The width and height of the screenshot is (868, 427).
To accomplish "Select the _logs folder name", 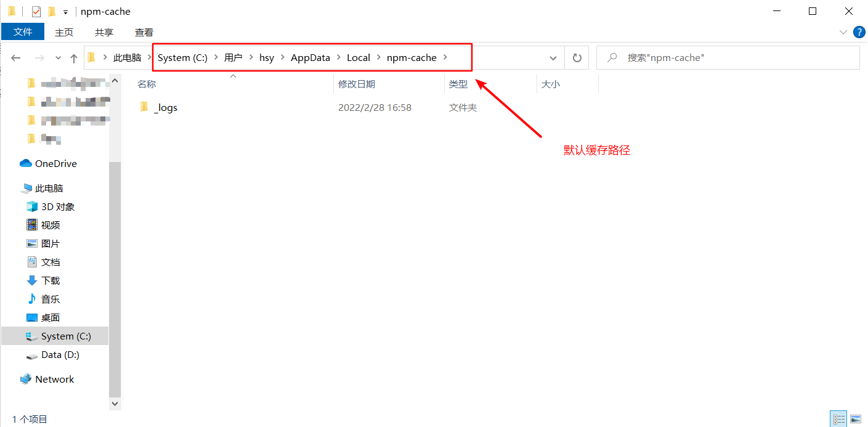I will pyautogui.click(x=166, y=108).
